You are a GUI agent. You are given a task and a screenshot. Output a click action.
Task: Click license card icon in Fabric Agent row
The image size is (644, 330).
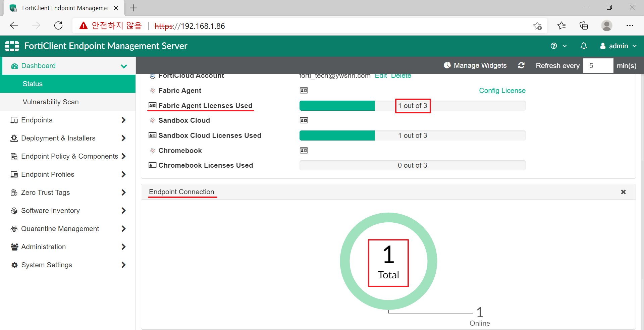(304, 91)
